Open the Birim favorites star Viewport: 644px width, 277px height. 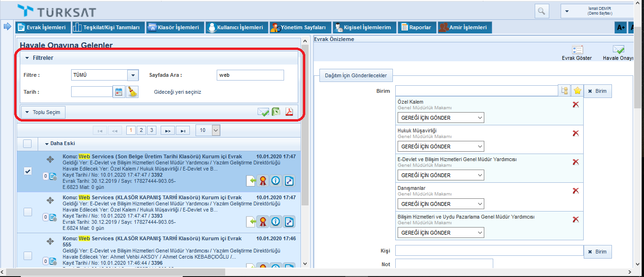pos(577,91)
